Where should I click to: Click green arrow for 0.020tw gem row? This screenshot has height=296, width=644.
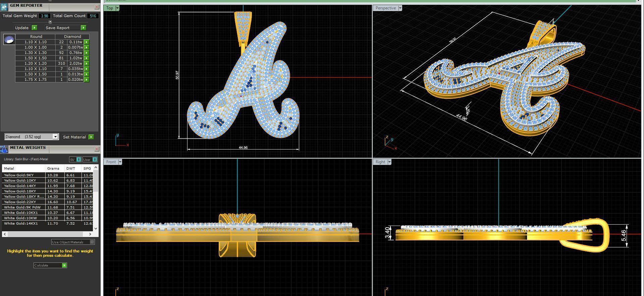87,79
